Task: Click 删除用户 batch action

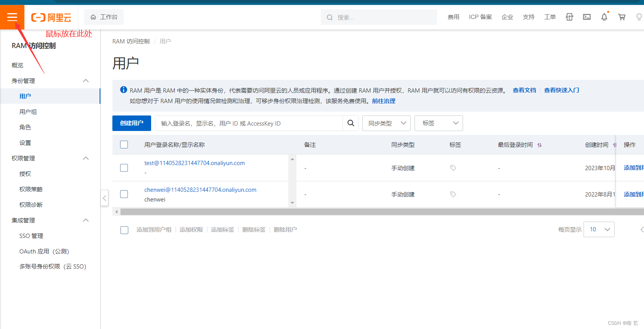Action: click(x=285, y=230)
